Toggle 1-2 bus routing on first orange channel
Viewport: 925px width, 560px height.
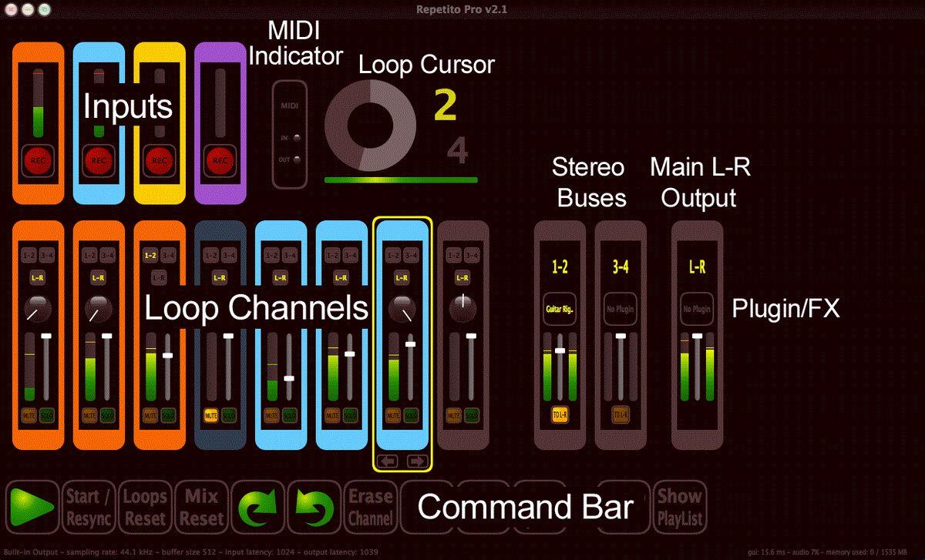click(x=29, y=255)
